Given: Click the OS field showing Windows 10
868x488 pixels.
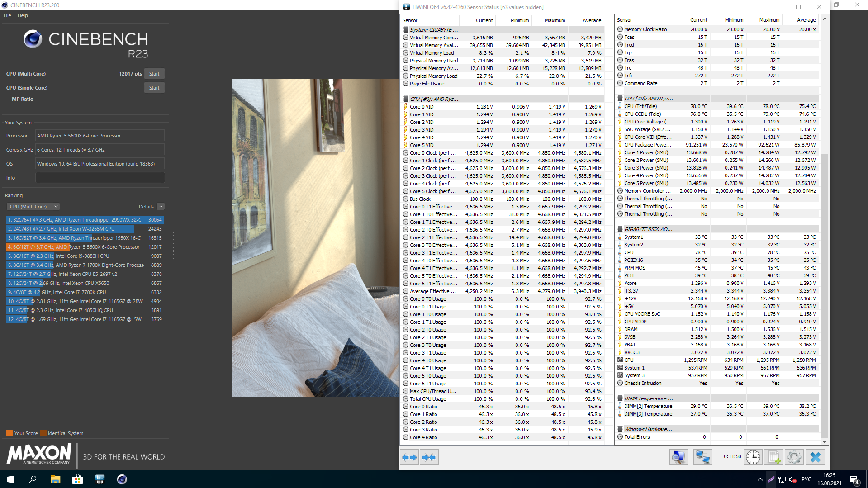Looking at the screenshot, I should click(x=100, y=164).
